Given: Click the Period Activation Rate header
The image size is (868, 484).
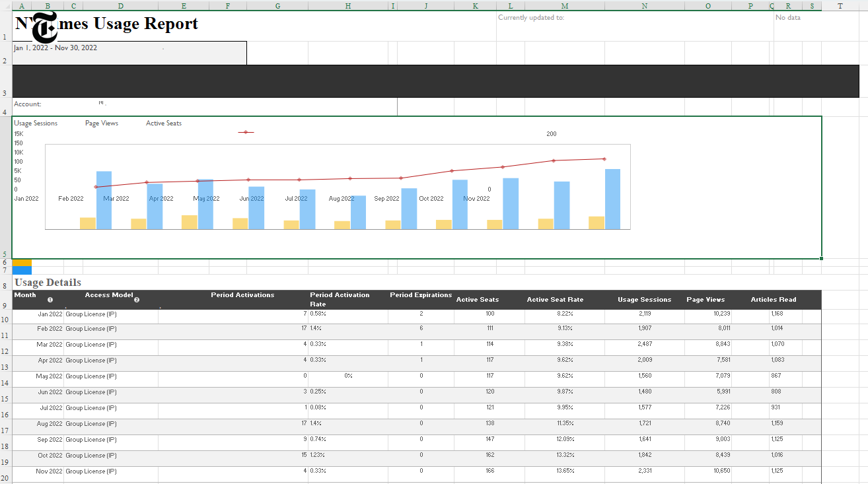Looking at the screenshot, I should point(340,300).
